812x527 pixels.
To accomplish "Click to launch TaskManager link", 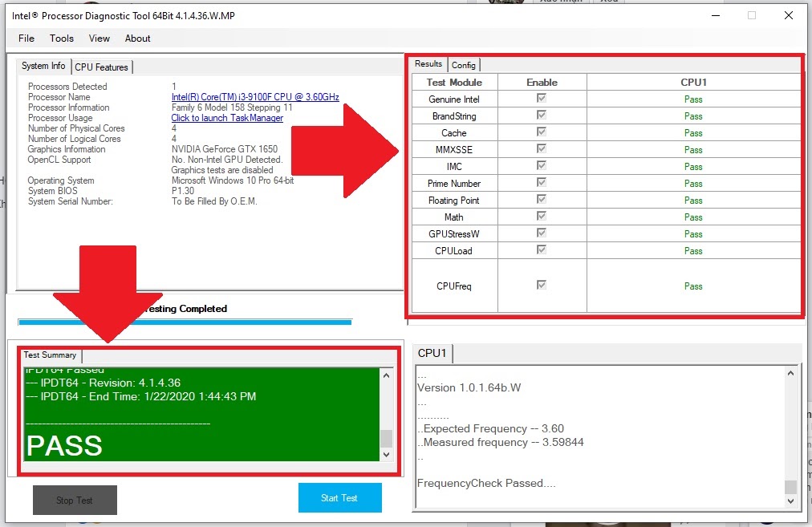I will [227, 118].
